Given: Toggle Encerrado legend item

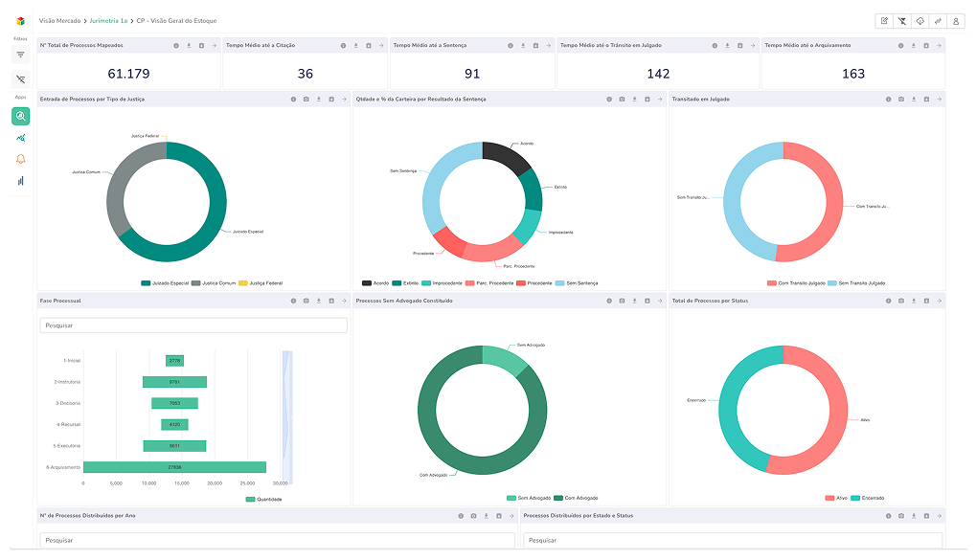Looking at the screenshot, I should 868,499.
